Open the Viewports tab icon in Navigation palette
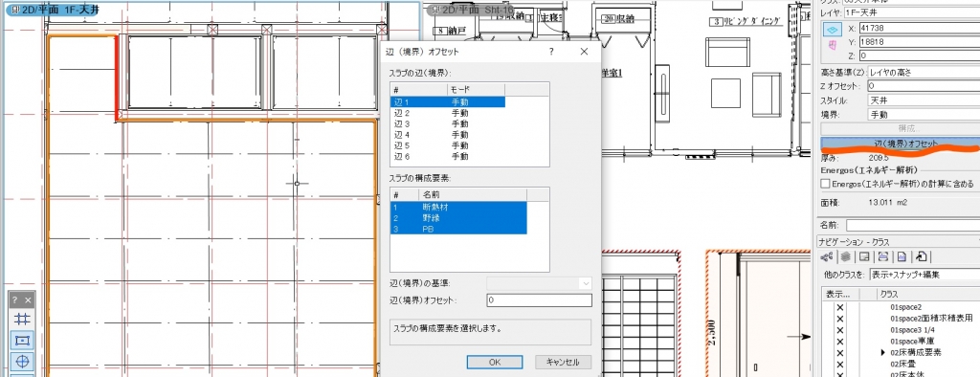The width and height of the screenshot is (980, 377). 883,256
